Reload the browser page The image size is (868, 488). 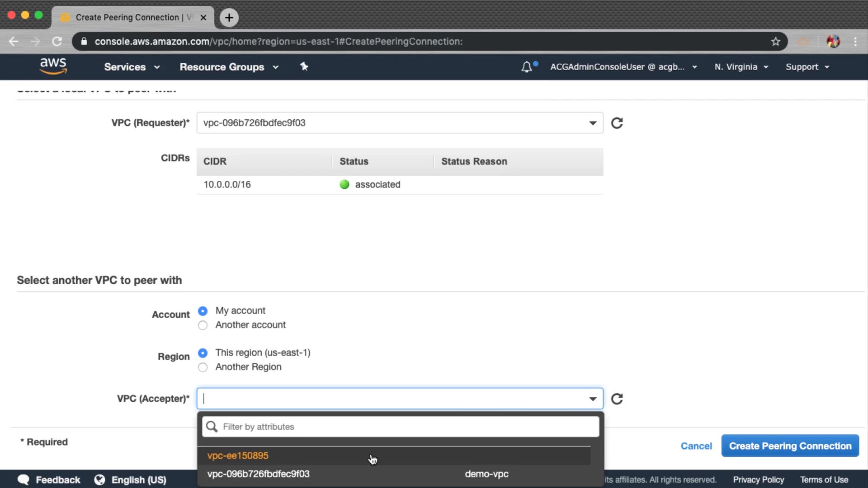[57, 42]
